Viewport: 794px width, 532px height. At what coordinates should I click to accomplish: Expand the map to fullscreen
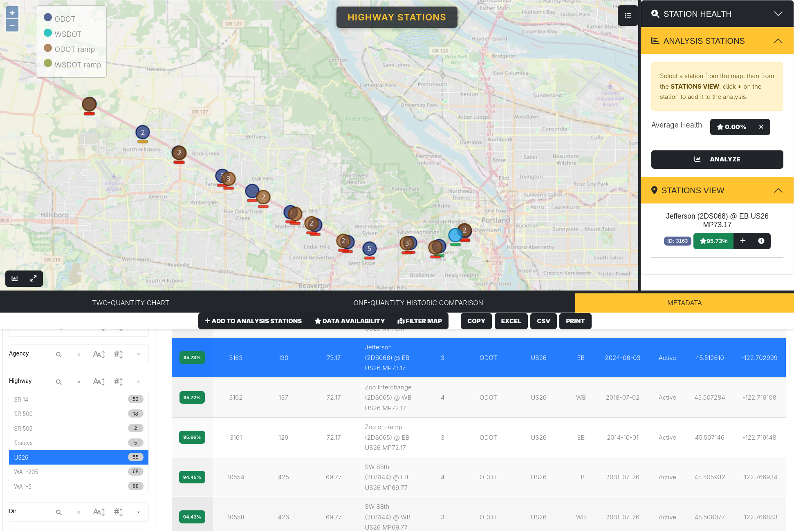pos(34,278)
